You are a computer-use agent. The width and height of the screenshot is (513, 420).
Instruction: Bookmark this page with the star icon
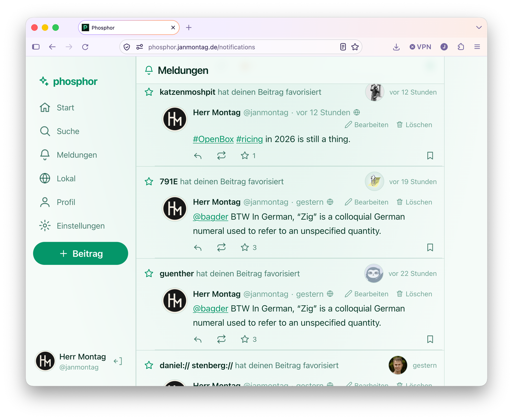tap(355, 47)
